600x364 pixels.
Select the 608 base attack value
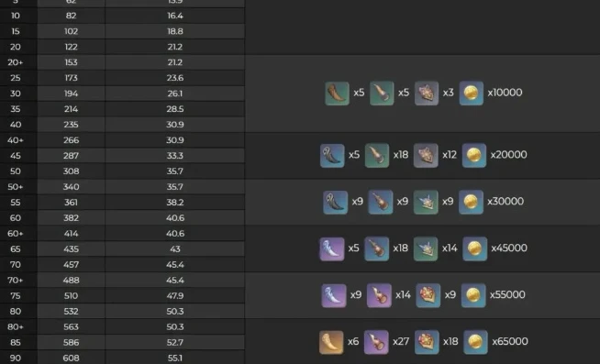coord(72,358)
